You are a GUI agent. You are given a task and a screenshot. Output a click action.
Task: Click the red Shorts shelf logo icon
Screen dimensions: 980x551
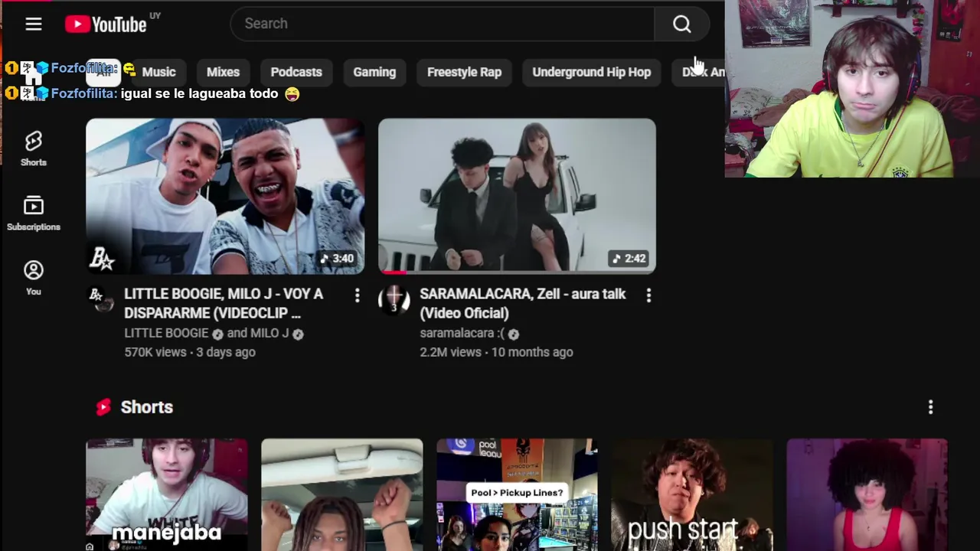[103, 407]
